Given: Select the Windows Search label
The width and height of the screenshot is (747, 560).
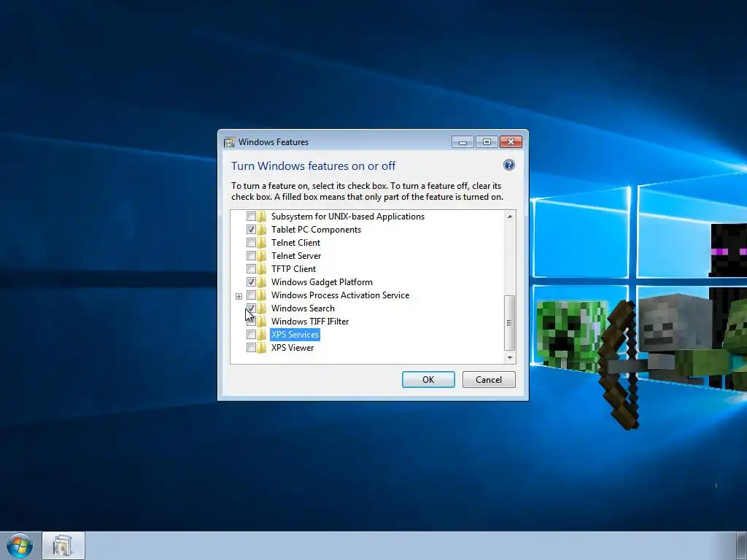Looking at the screenshot, I should pos(303,308).
